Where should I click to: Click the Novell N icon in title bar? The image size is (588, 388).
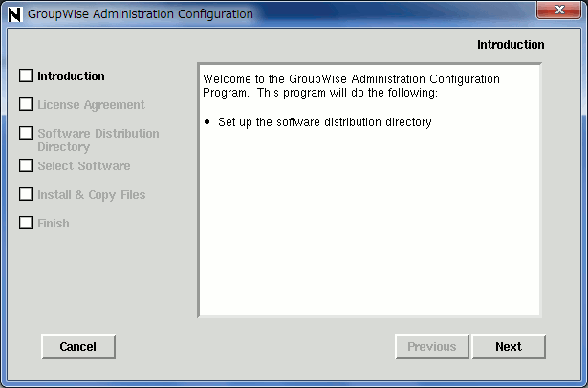pos(15,14)
